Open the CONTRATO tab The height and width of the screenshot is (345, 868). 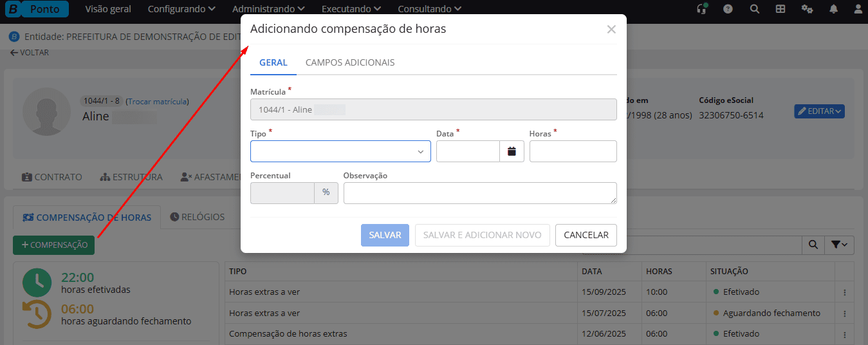tap(52, 176)
